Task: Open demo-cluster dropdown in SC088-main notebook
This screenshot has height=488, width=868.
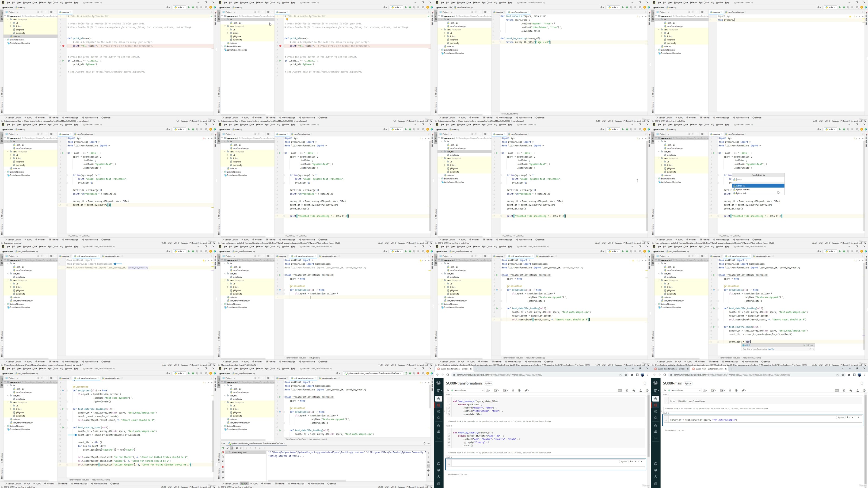Action: 682,390
